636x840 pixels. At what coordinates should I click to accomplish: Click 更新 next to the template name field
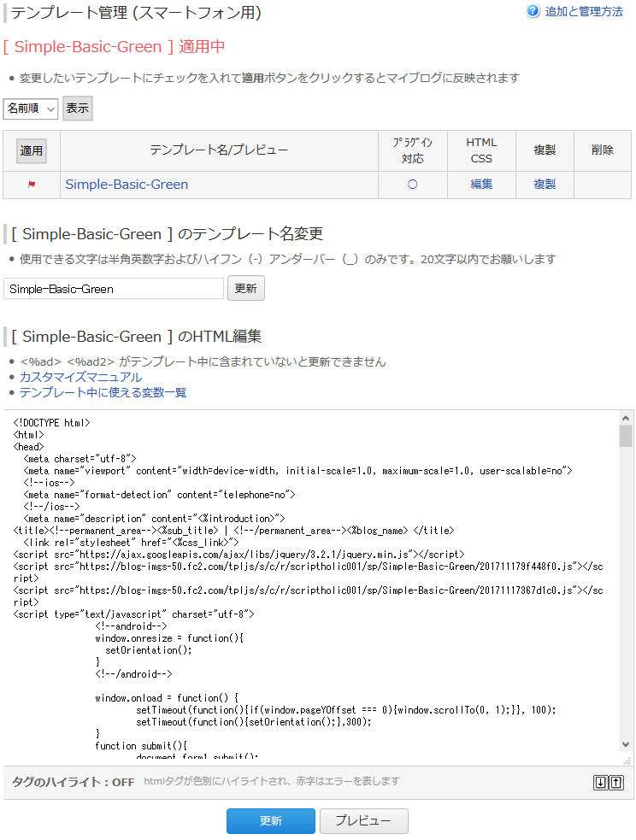[246, 288]
